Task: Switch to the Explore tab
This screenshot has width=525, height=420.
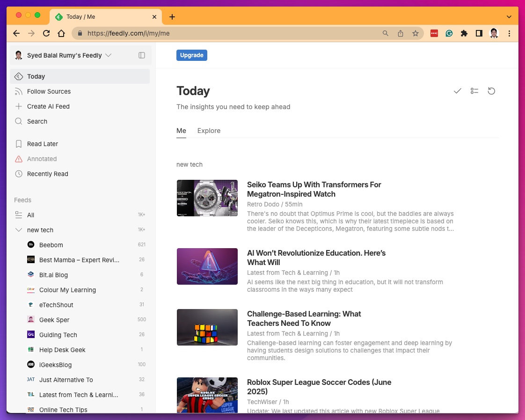Action: pos(209,131)
